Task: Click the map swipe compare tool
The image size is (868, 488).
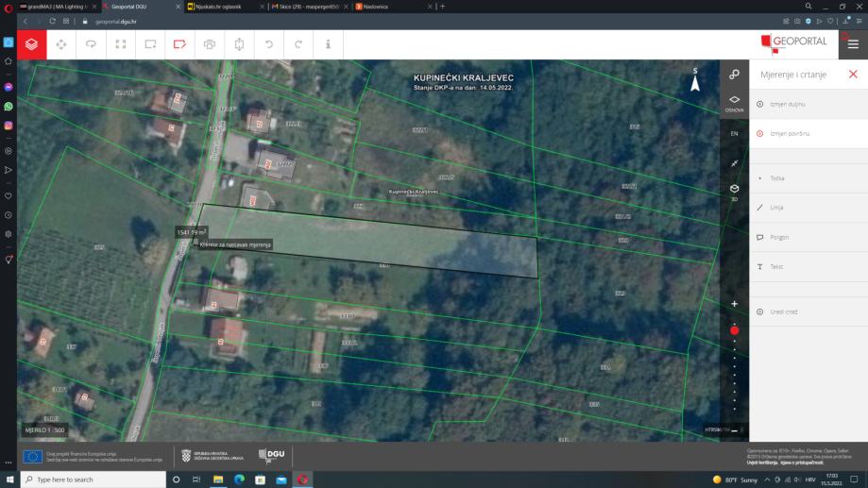Action: pyautogui.click(x=239, y=44)
